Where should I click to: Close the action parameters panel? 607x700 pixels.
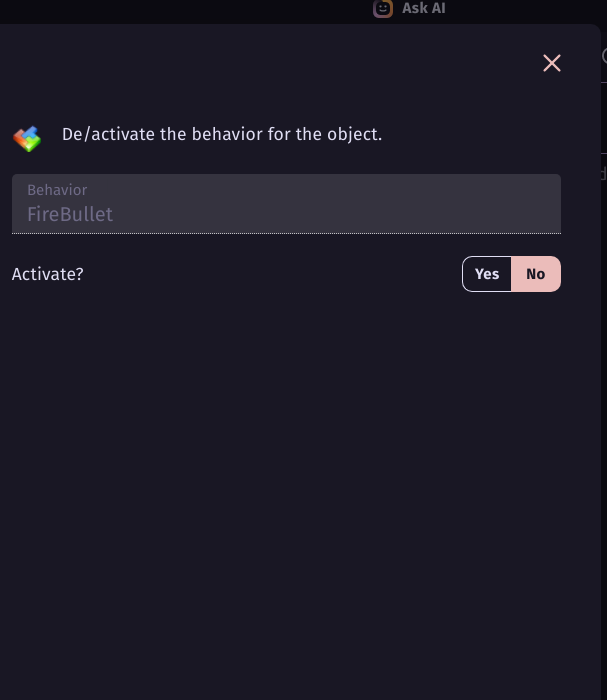coord(551,63)
